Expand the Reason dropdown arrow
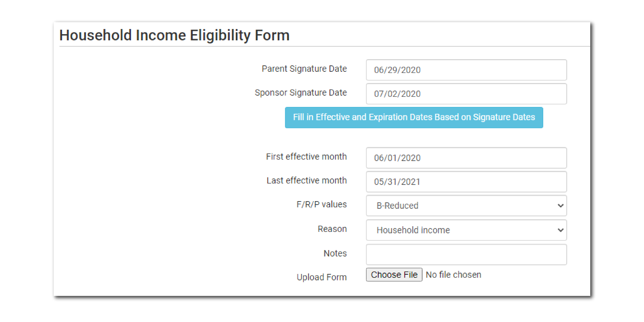Viewport: 644px width, 322px height. coord(560,230)
